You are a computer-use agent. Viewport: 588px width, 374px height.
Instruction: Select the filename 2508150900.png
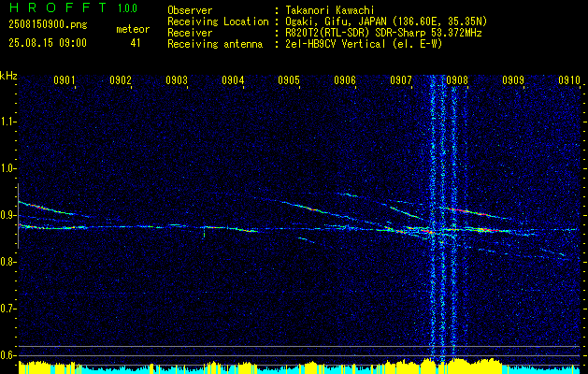coord(48,25)
